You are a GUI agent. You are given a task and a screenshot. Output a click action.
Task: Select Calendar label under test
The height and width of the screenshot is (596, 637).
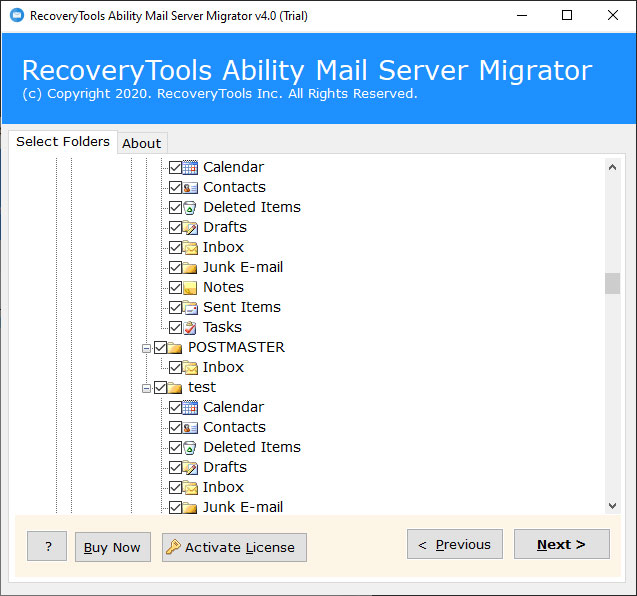tap(234, 407)
